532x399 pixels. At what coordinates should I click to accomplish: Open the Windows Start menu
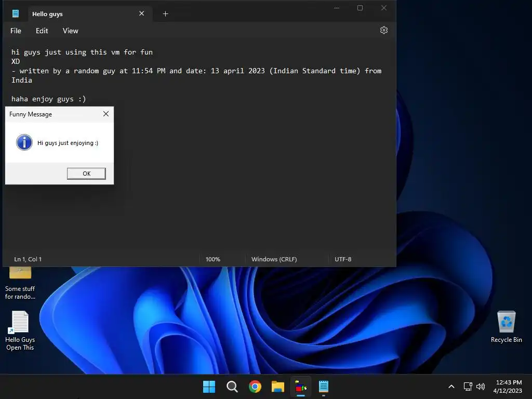click(x=209, y=387)
